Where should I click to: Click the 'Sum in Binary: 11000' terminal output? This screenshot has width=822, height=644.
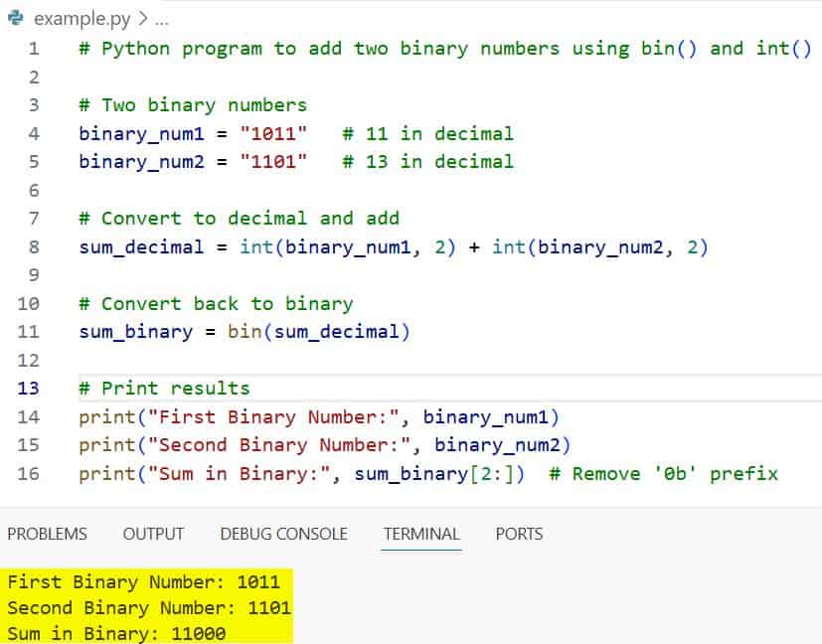[x=116, y=633]
